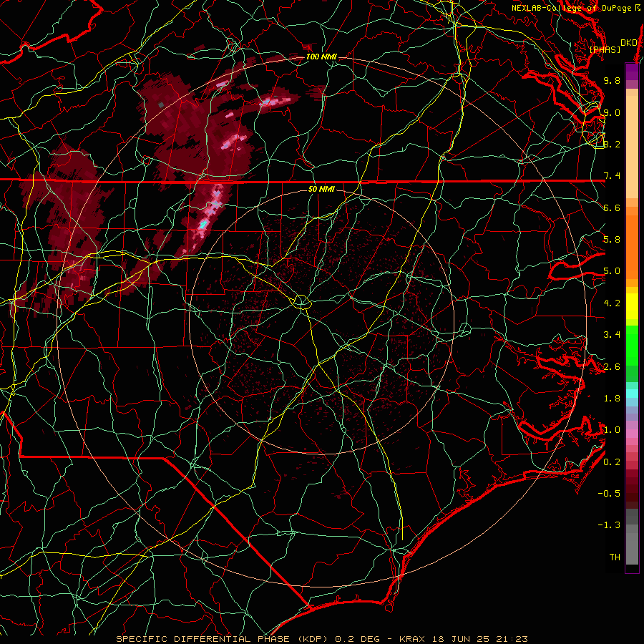
Task: Click the 3.4 legend value
Action: [x=612, y=335]
